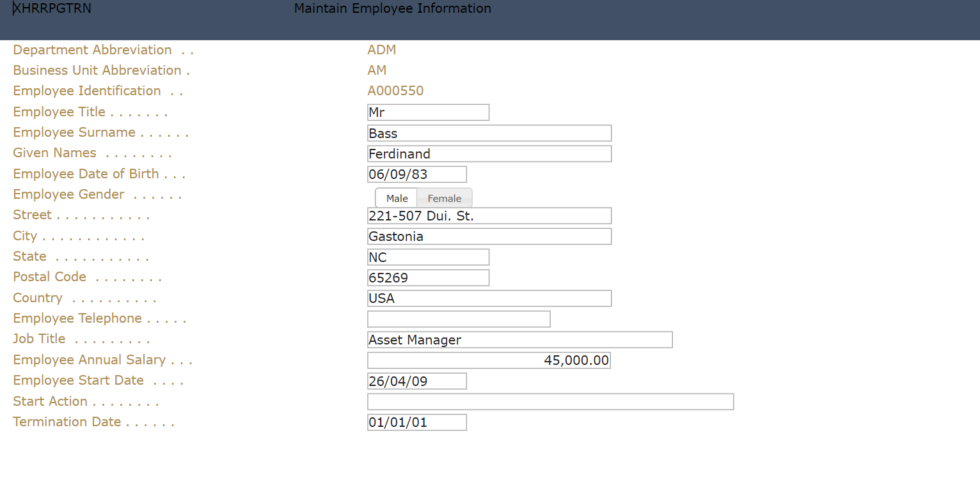Select the State input field
The width and height of the screenshot is (980, 478).
coord(428,257)
